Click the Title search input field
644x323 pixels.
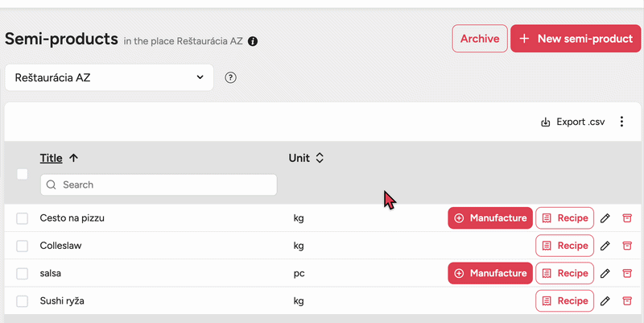click(159, 184)
